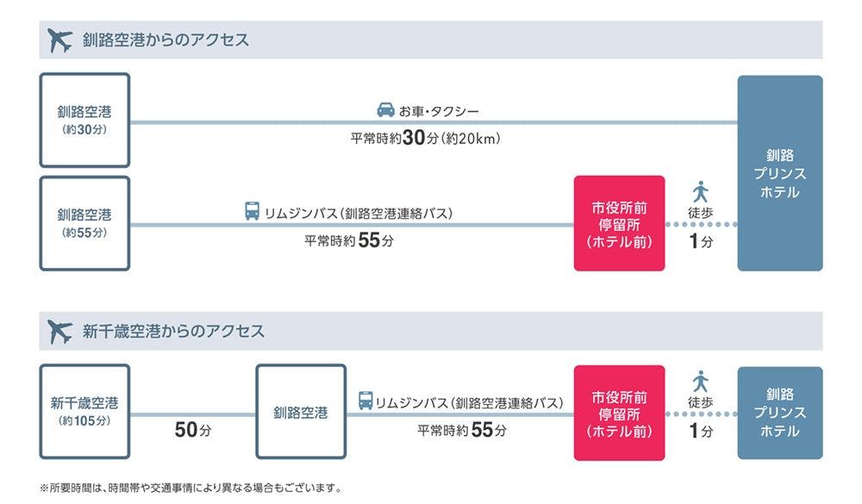Click the red 市役所前停留所 box in the lower section
The height and width of the screenshot is (504, 862).
(x=619, y=412)
